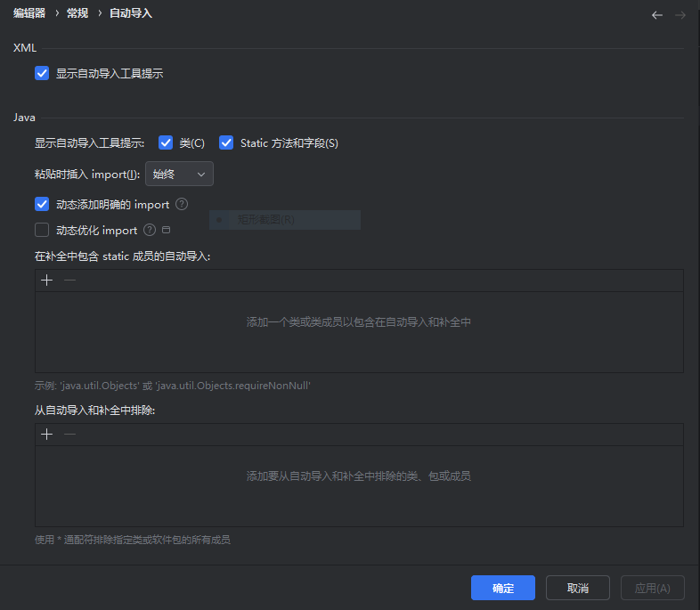The image size is (700, 610).
Task: Click hint 使用 * 通配符排除指定类
Action: (x=132, y=540)
